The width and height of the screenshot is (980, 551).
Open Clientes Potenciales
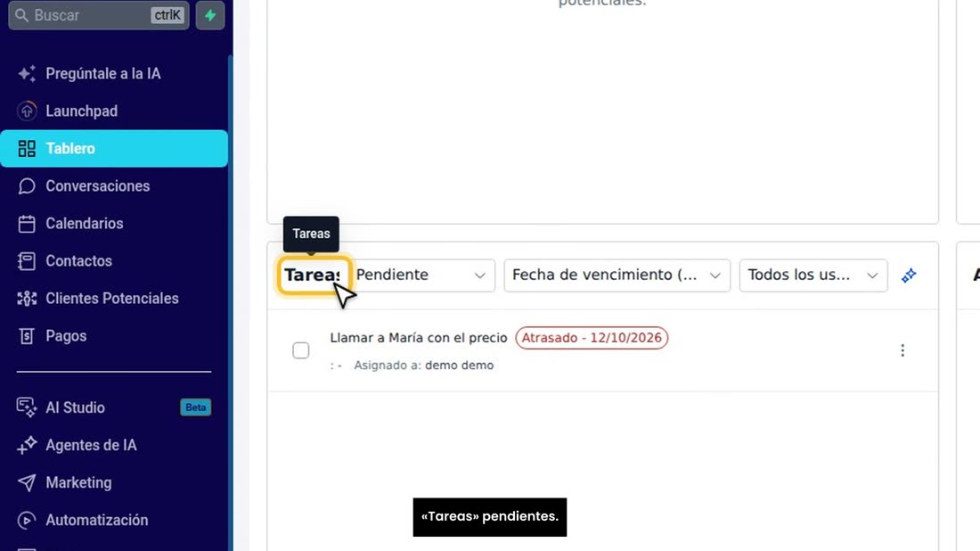pyautogui.click(x=114, y=299)
